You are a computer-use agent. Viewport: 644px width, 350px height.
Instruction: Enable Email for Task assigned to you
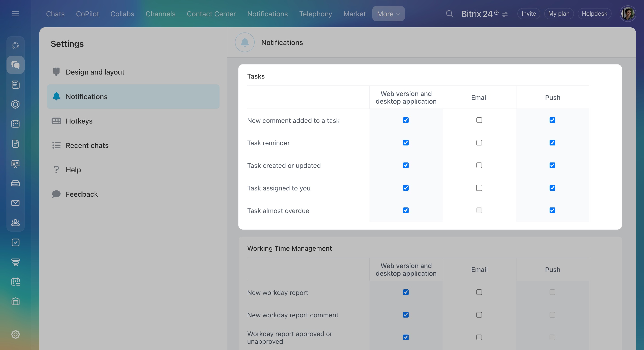coord(479,188)
